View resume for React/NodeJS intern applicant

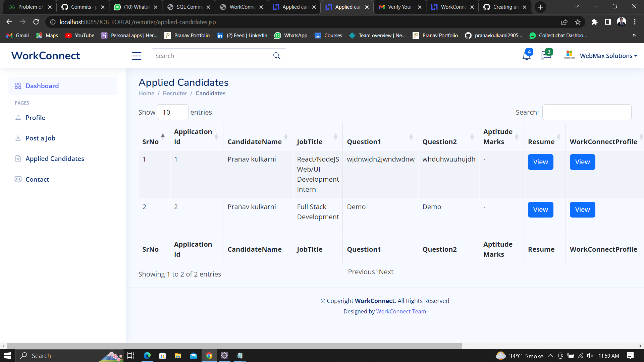click(x=540, y=162)
